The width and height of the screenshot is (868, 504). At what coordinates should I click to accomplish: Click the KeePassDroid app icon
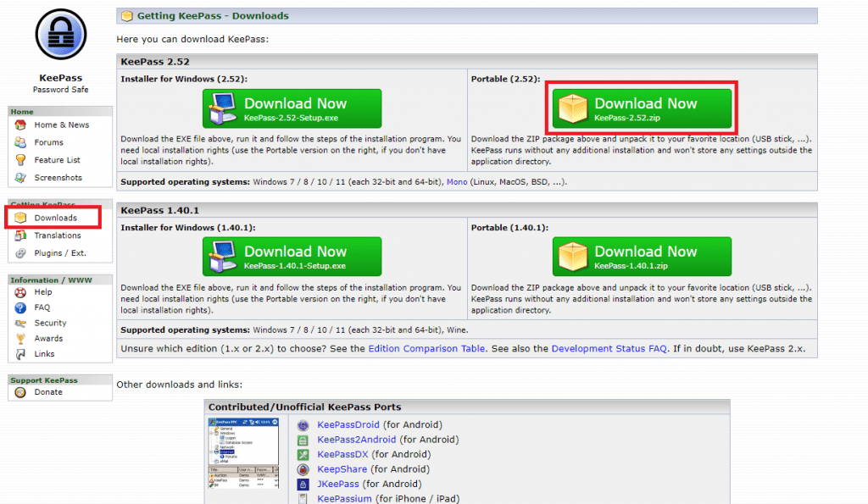[x=303, y=425]
